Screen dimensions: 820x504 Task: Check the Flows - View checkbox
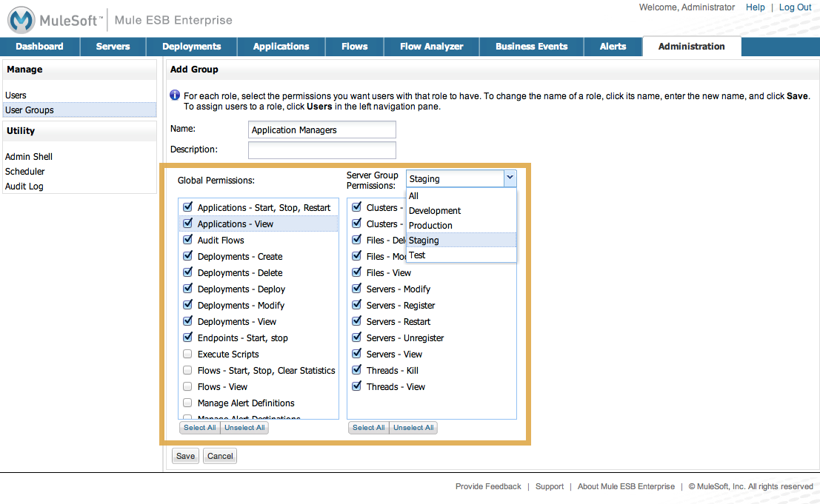point(187,386)
